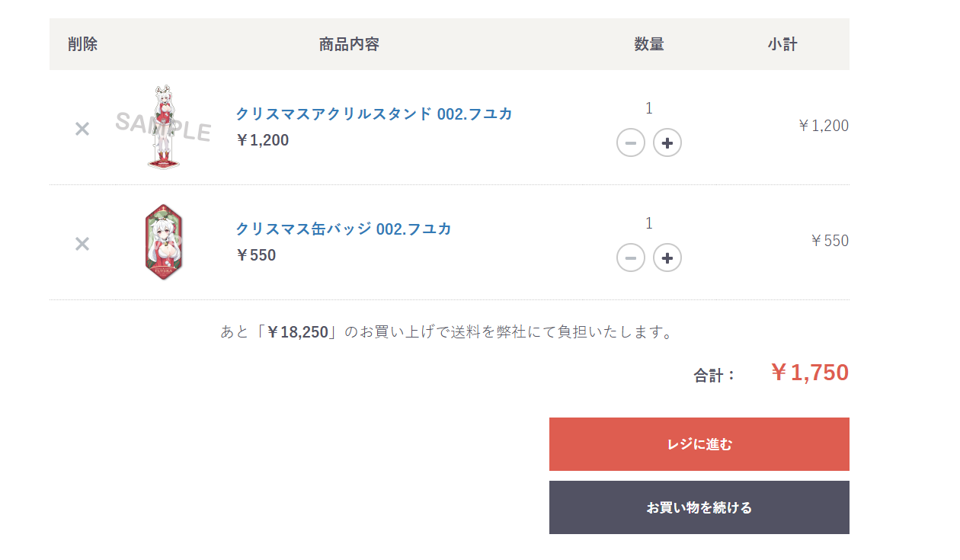Remove the クリスマスアクリルスタンド item from cart

click(x=82, y=130)
